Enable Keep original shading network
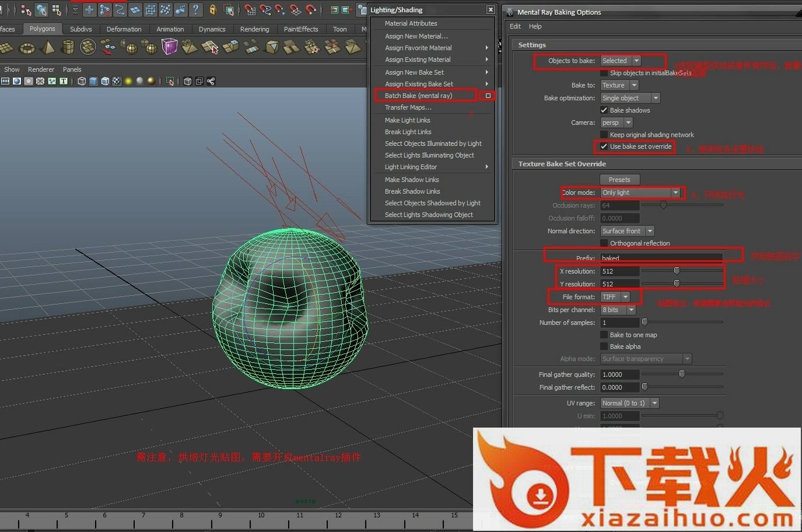 [x=604, y=135]
